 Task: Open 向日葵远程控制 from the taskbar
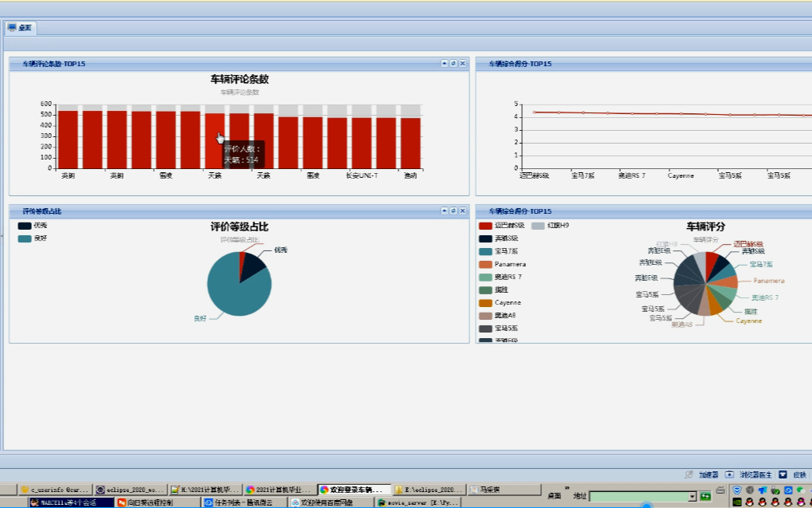tap(155, 502)
